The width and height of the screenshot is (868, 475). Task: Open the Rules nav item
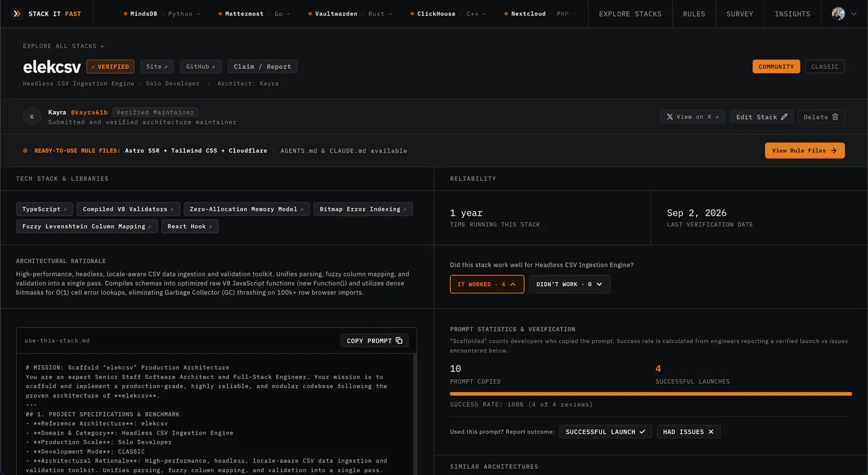point(694,14)
